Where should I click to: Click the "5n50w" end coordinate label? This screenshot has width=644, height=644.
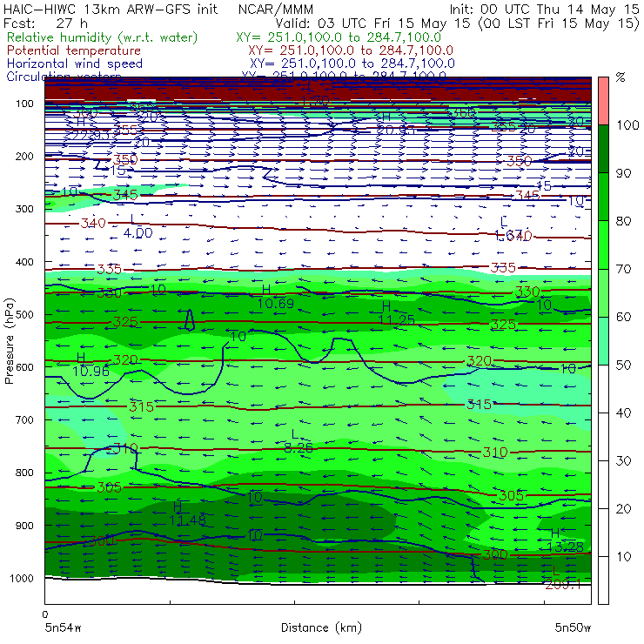click(x=573, y=627)
